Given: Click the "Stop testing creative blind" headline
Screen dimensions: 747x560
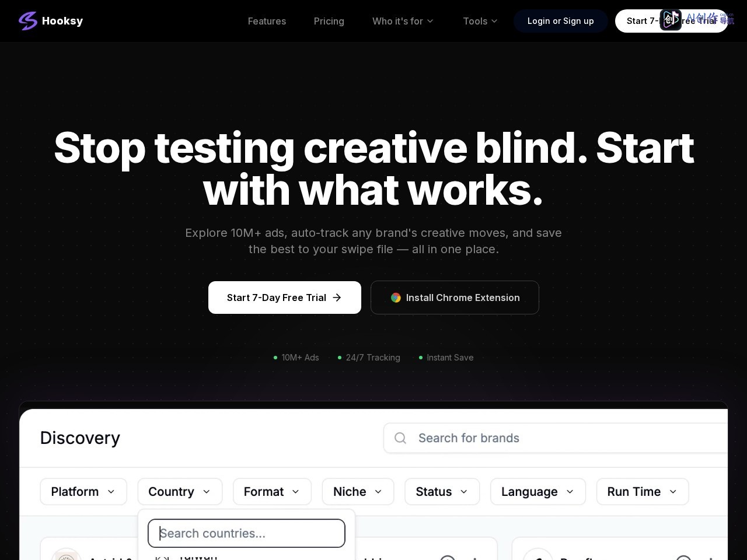Looking at the screenshot, I should (373, 169).
